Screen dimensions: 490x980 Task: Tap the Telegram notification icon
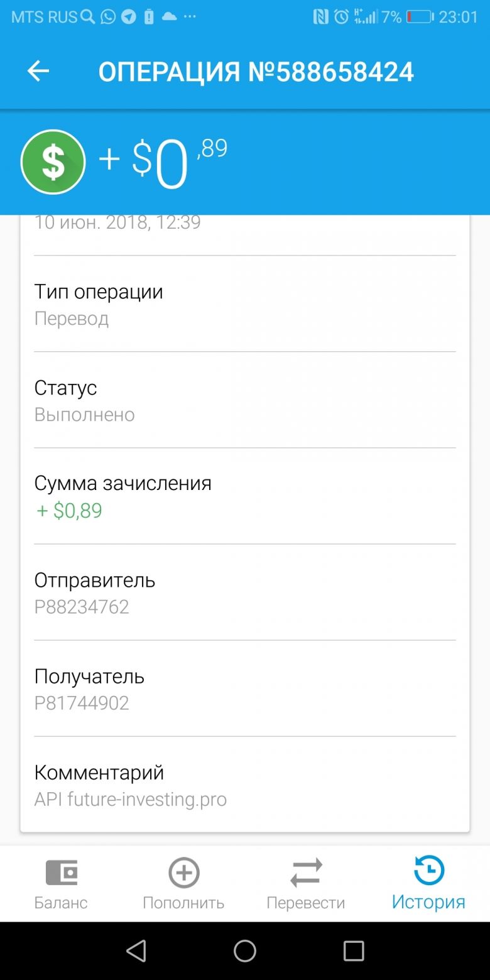tap(129, 17)
